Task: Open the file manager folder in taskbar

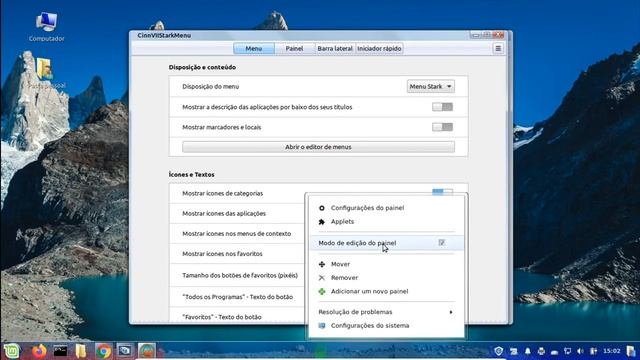Action: coord(81,351)
